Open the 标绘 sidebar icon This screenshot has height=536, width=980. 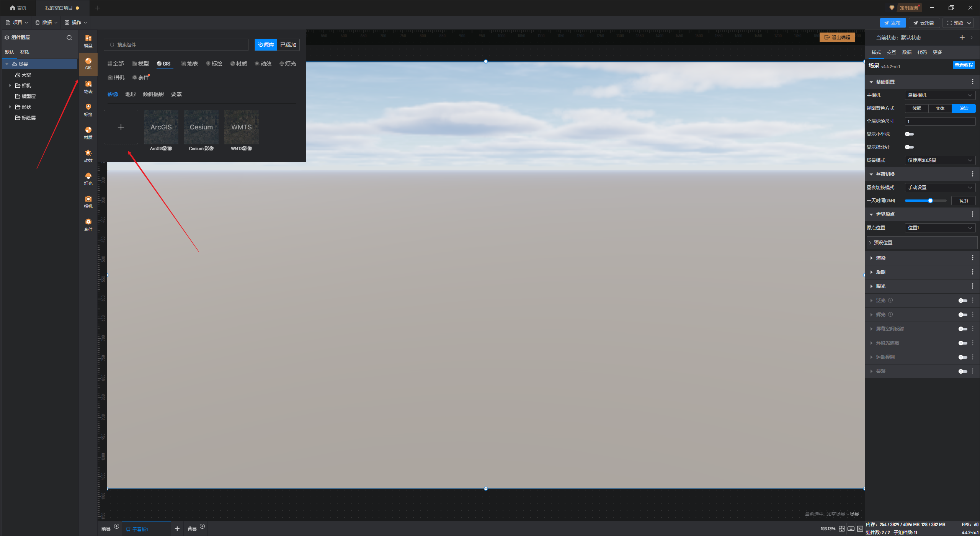[x=88, y=110]
